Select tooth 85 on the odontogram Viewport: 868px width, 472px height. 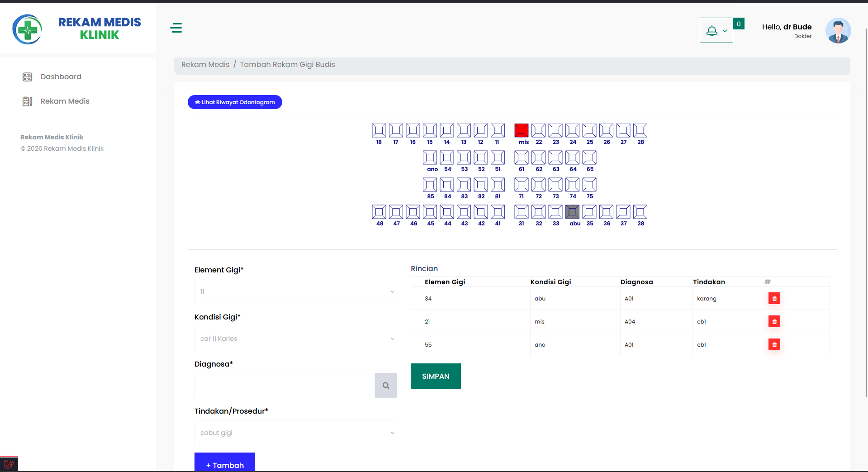pyautogui.click(x=430, y=185)
